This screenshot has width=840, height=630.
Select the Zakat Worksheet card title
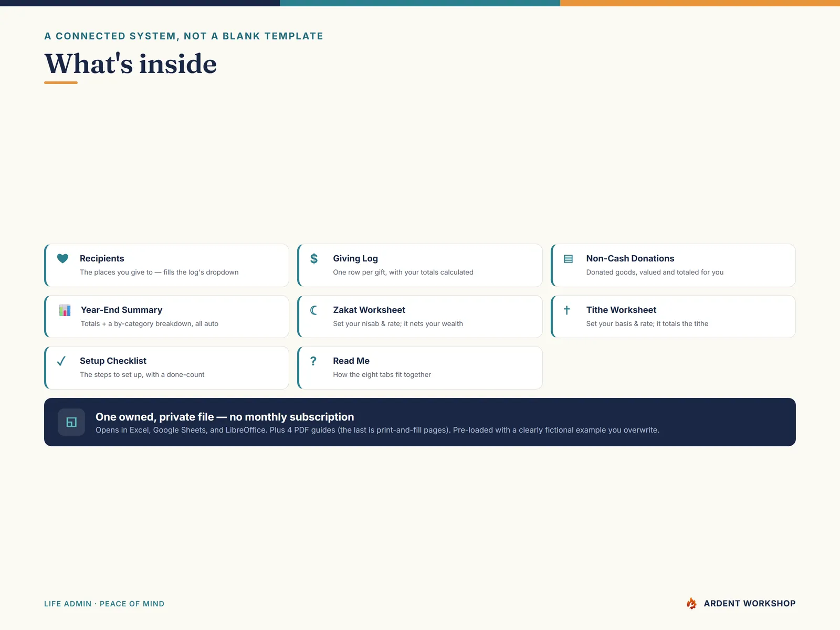point(369,310)
